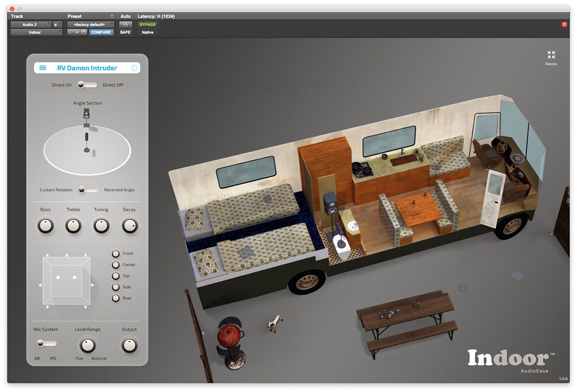
Task: Select the previous preset with minus button
Action: click(x=71, y=32)
